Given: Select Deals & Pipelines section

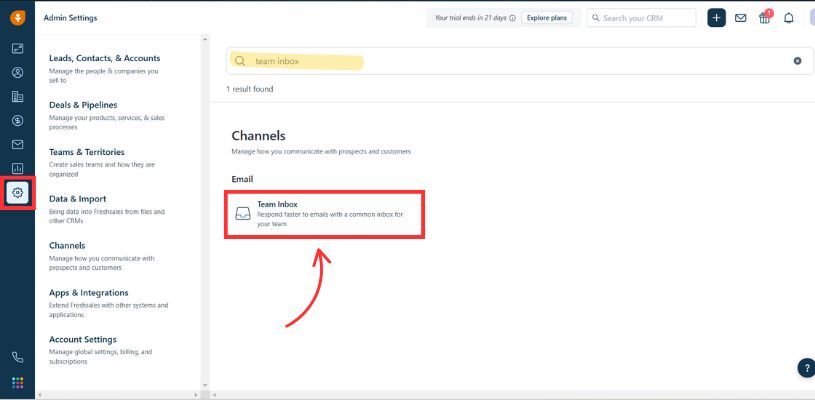Looking at the screenshot, I should [83, 105].
